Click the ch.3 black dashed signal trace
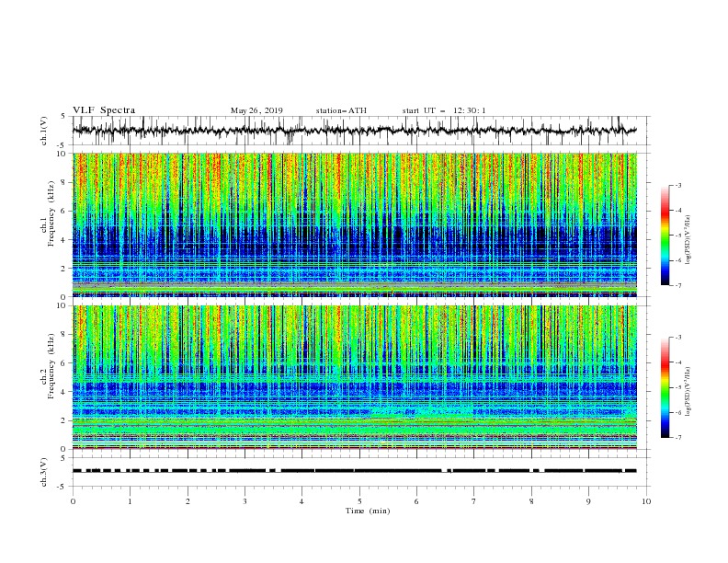This screenshot has width=728, height=563. [354, 471]
